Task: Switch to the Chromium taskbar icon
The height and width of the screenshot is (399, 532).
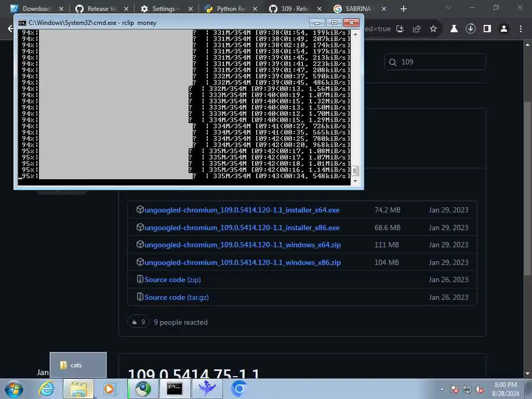Action: [x=239, y=389]
